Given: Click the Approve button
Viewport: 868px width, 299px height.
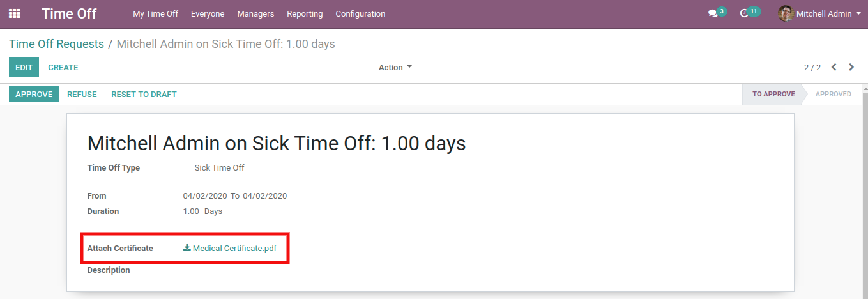Looking at the screenshot, I should pos(34,94).
